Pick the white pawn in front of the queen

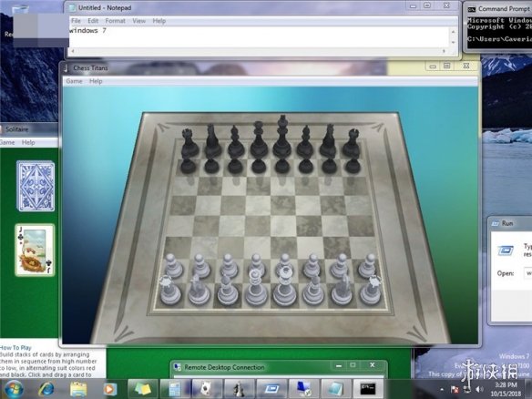click(x=257, y=265)
